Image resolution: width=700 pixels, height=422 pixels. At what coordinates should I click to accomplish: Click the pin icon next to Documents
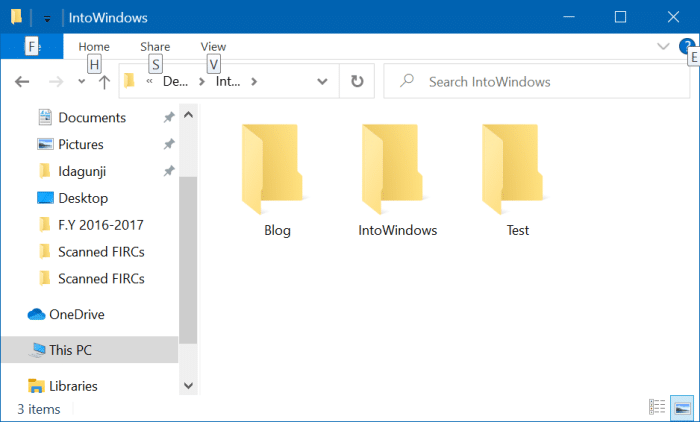pyautogui.click(x=169, y=117)
